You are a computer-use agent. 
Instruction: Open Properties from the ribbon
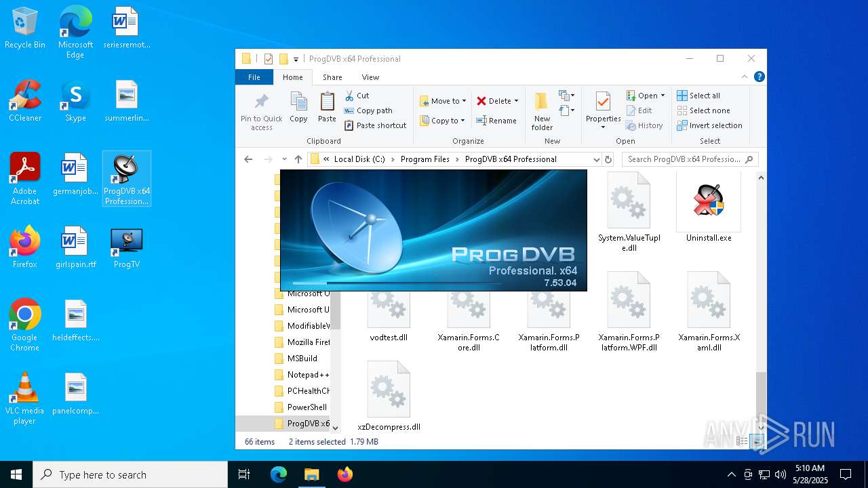pos(603,112)
